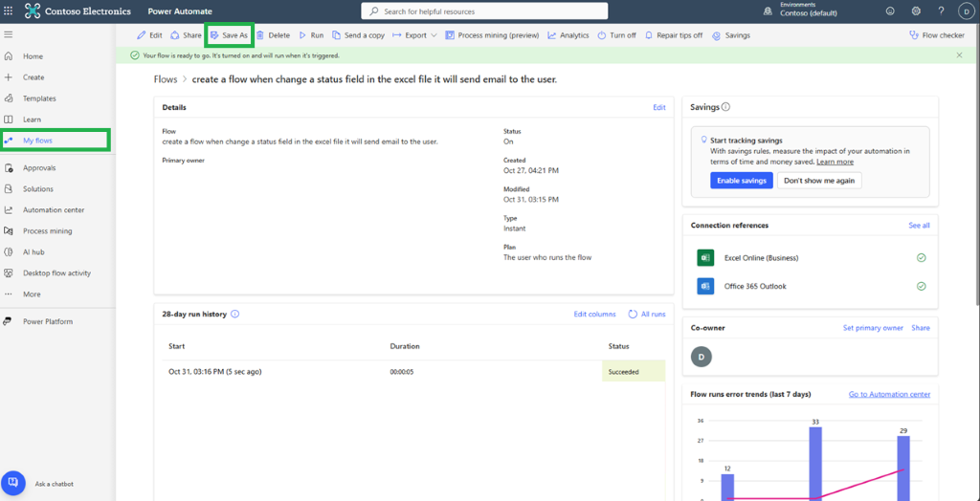Click the feedback smiley icon

890,11
